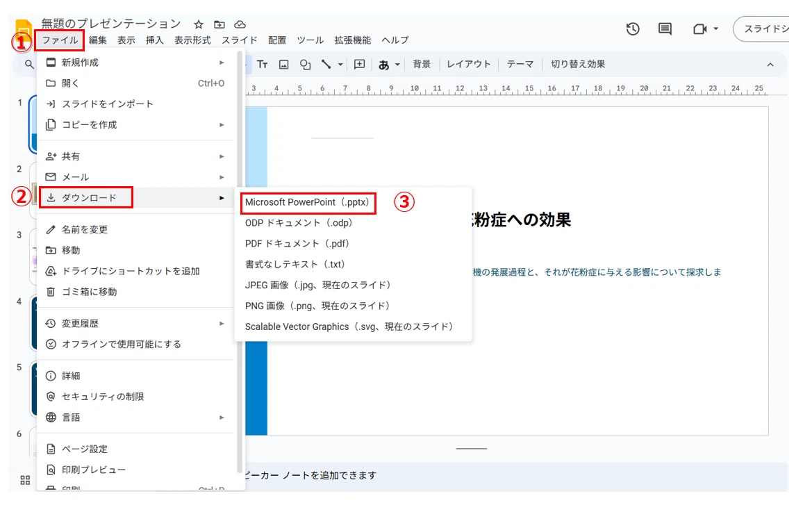The image size is (812, 505).
Task: Click the camera meeting icon
Action: tap(699, 29)
